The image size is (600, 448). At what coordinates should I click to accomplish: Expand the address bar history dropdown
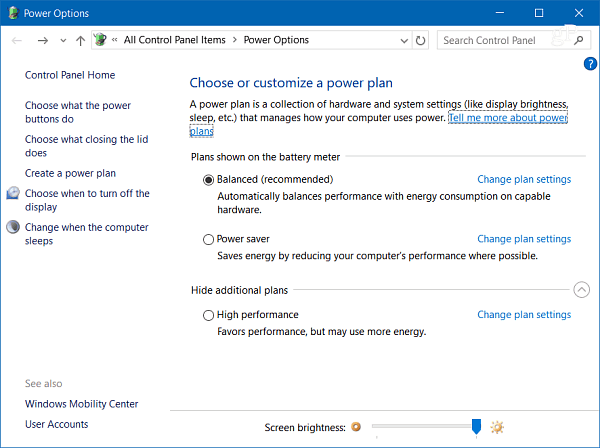[x=404, y=41]
